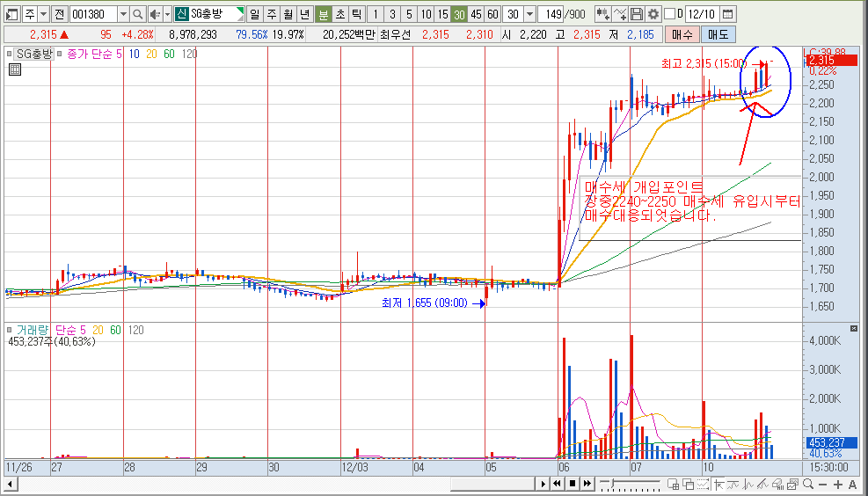This screenshot has height=496, width=868.
Task: Expand the stock code 001380 dropdown
Action: click(122, 14)
